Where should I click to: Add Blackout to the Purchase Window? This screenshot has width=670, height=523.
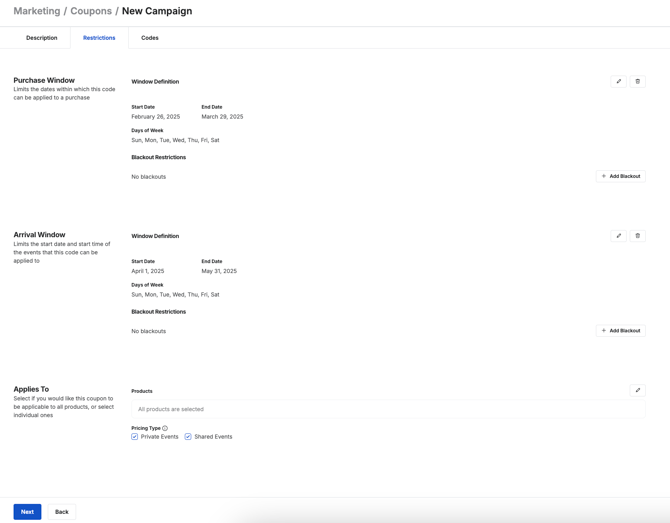point(620,176)
